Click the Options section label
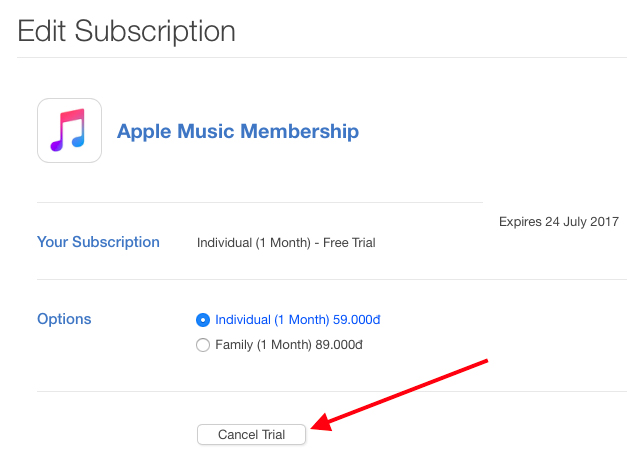 64,319
